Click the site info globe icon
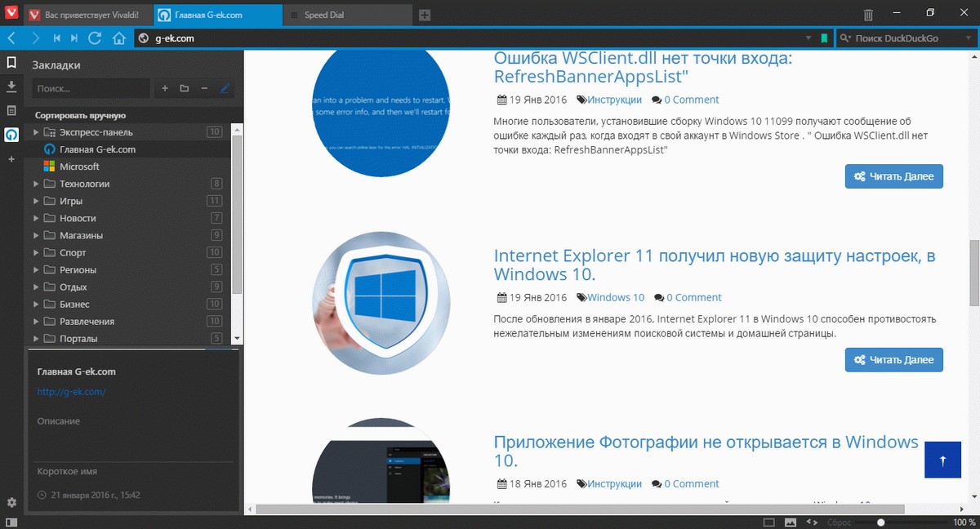The image size is (980, 529). click(x=144, y=38)
